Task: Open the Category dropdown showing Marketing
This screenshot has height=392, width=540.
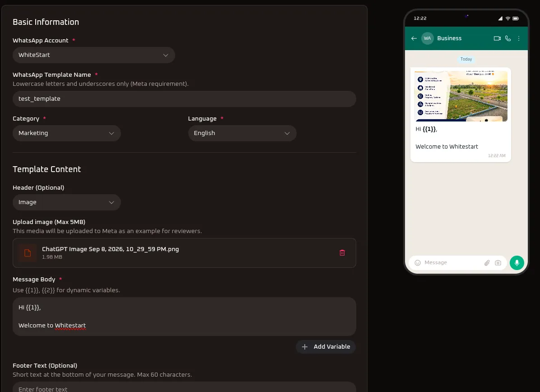Action: pos(66,133)
